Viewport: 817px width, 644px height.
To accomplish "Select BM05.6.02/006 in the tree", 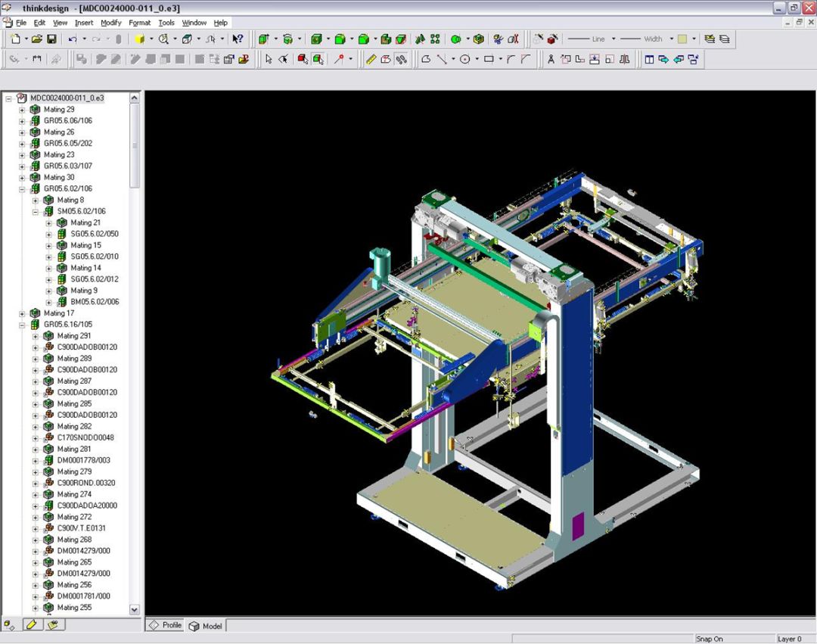I will pos(95,302).
